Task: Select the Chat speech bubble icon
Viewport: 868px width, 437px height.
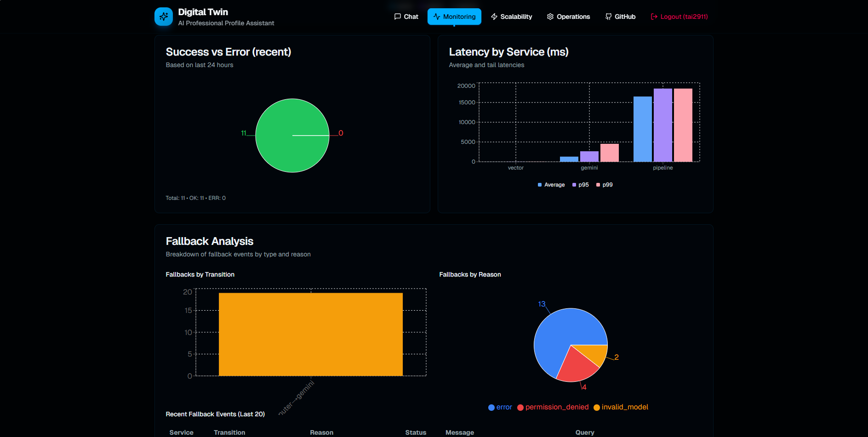Action: point(397,16)
